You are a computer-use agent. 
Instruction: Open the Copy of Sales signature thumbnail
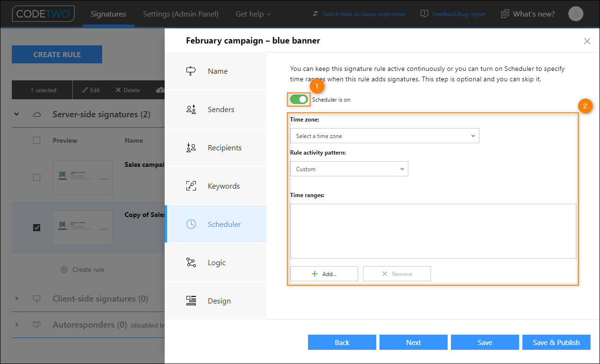click(x=82, y=227)
